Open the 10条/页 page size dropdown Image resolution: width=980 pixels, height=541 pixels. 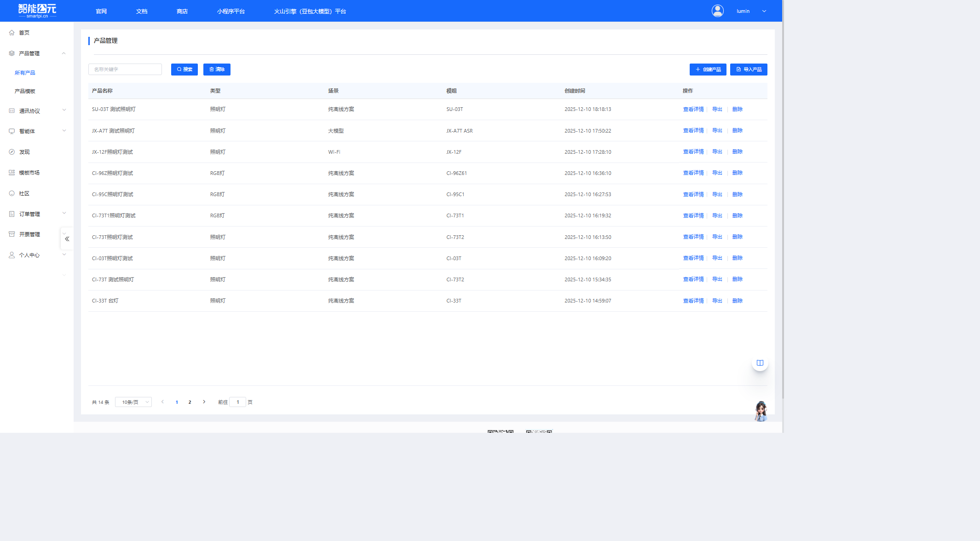pyautogui.click(x=133, y=402)
